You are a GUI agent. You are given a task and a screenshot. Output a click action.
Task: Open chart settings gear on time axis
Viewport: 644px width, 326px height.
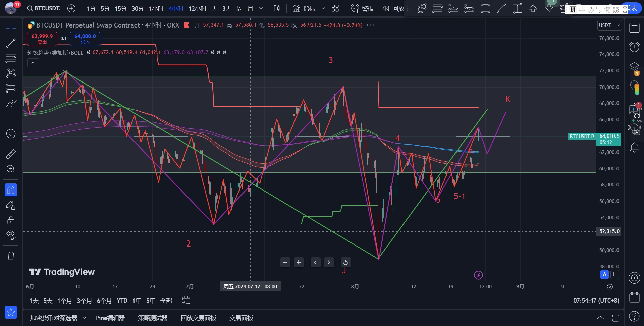pos(610,287)
